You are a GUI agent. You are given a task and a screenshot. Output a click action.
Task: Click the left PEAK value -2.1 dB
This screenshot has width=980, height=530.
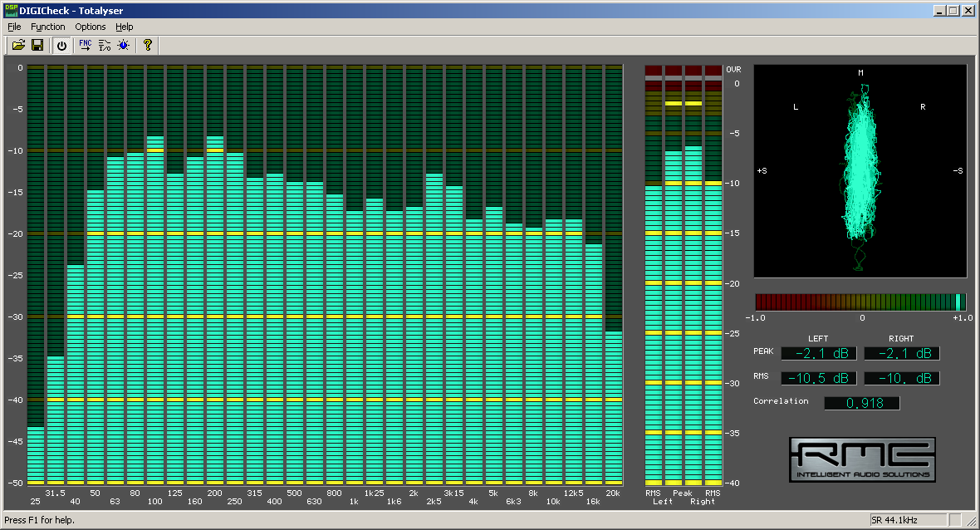[819, 353]
